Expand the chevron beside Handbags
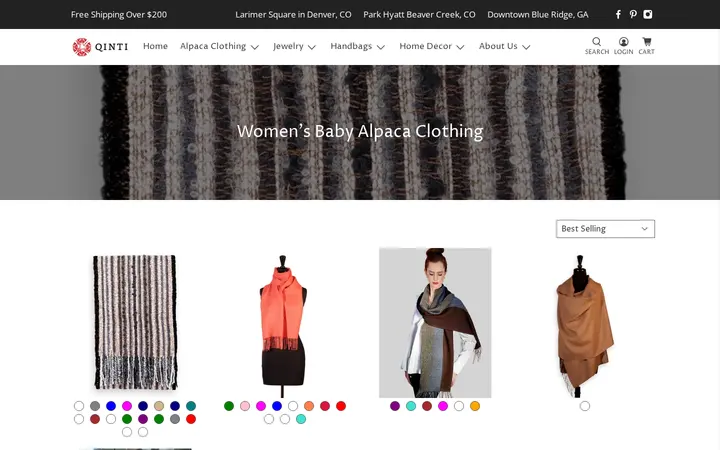 coord(380,47)
